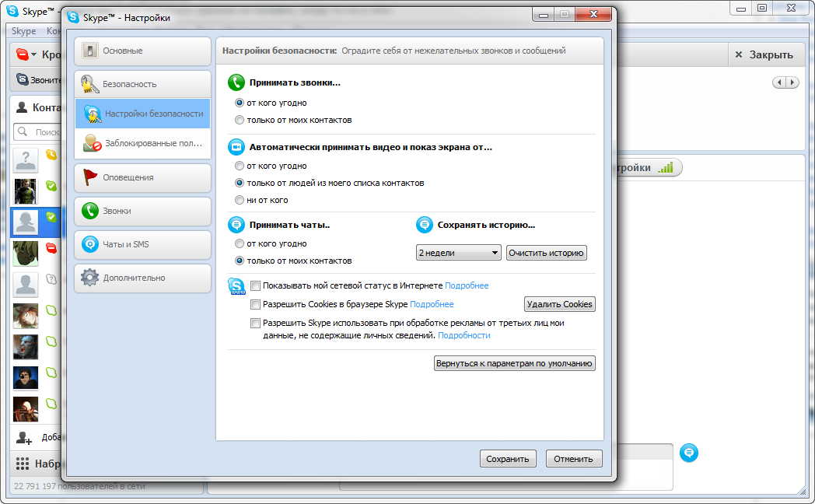Select calls 'от кого угодно' radio option

(x=239, y=103)
